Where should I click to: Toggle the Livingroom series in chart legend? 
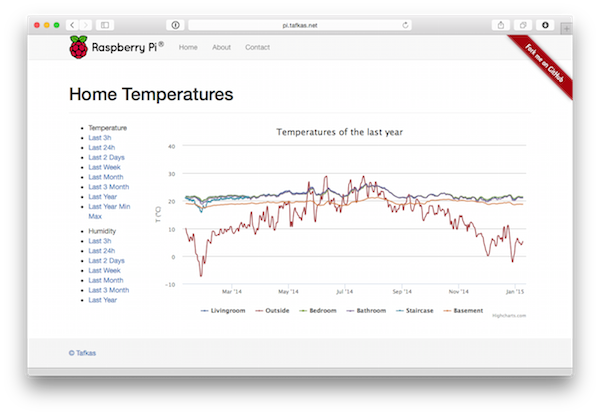pos(223,311)
